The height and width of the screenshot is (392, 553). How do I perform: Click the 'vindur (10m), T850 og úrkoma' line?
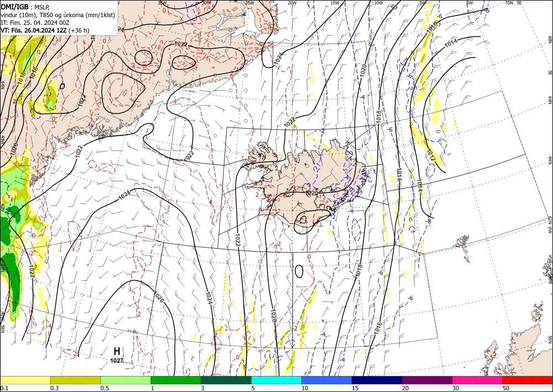58,14
